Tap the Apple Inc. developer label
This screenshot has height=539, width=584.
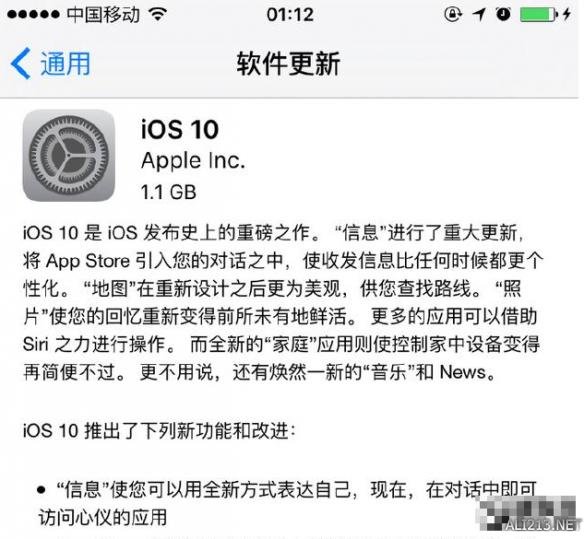coord(193,161)
